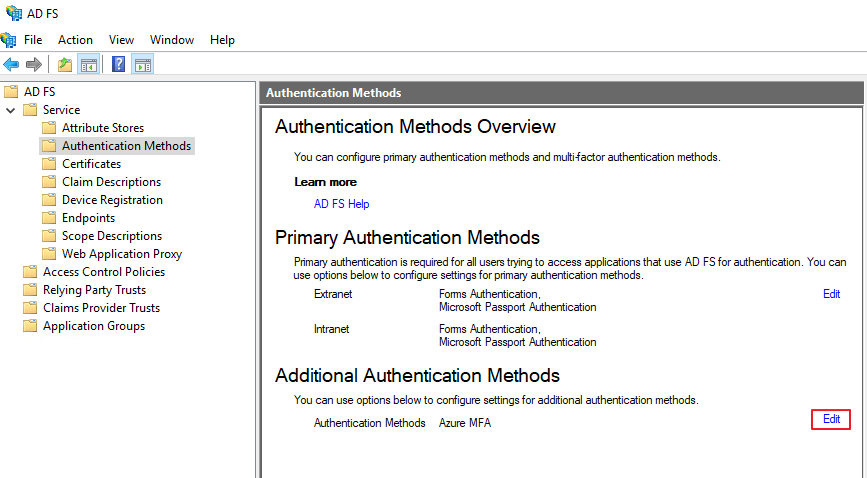Select Relying Party Trusts in the tree
Viewport: 867px width, 478px height.
[95, 290]
